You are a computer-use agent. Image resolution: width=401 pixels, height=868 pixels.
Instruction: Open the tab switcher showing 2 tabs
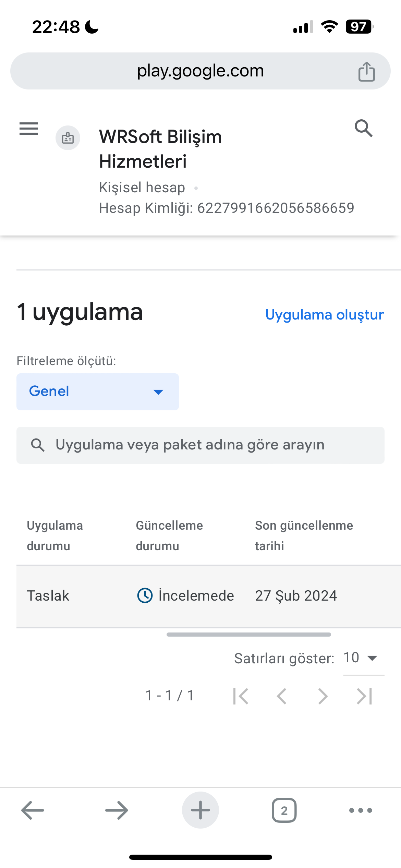tap(284, 810)
